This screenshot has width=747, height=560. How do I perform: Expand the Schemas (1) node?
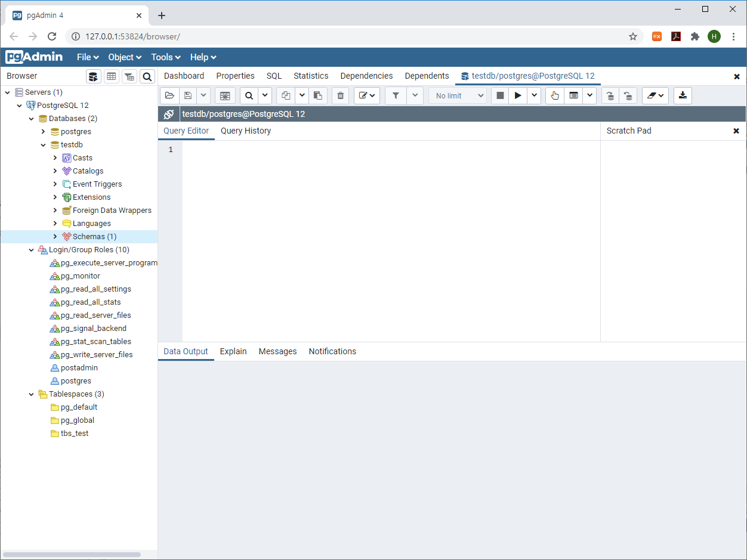click(x=55, y=237)
